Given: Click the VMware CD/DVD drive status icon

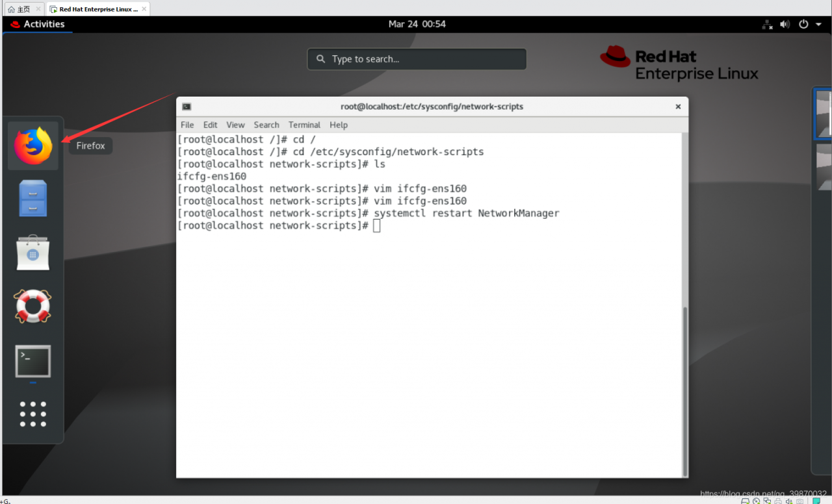Looking at the screenshot, I should pos(756,501).
